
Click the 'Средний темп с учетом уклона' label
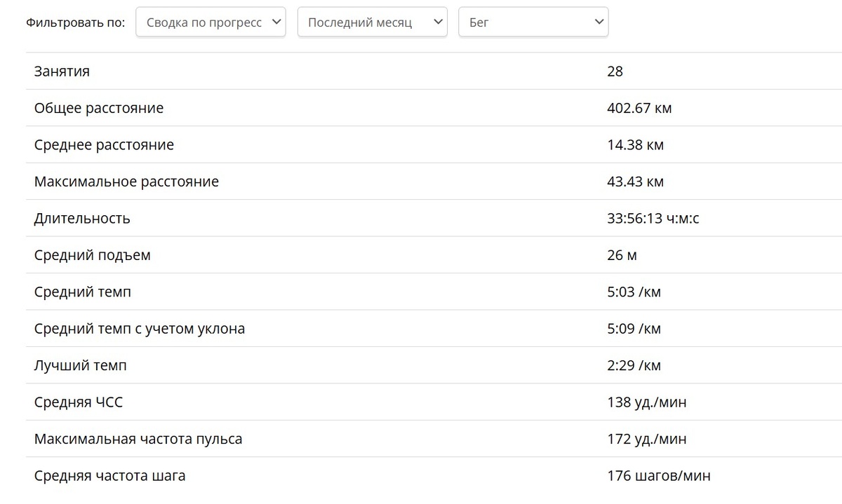pos(140,328)
